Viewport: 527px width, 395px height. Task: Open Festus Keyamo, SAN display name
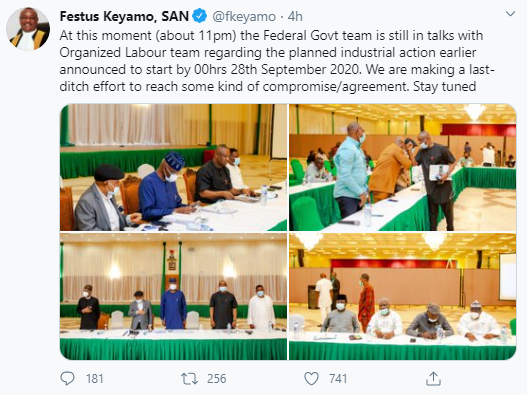[x=124, y=16]
